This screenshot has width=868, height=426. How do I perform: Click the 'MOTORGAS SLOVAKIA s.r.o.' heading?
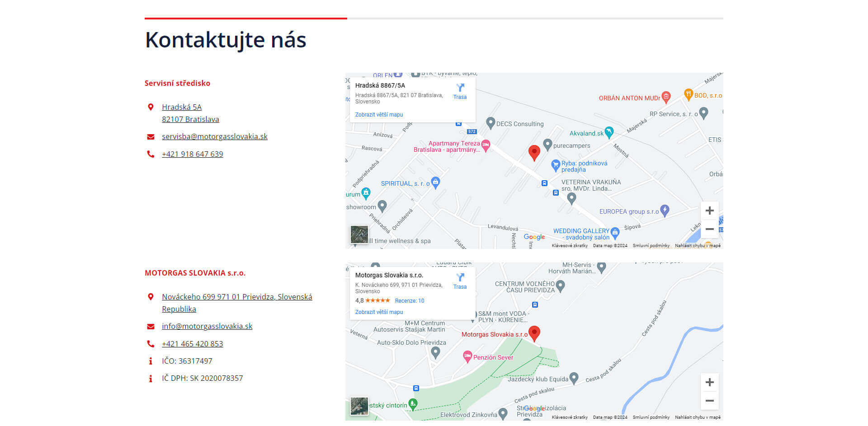[195, 273]
